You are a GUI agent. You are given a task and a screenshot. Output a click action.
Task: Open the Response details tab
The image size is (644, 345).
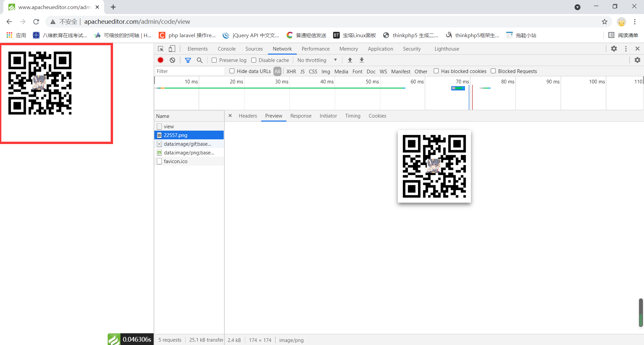coord(301,116)
